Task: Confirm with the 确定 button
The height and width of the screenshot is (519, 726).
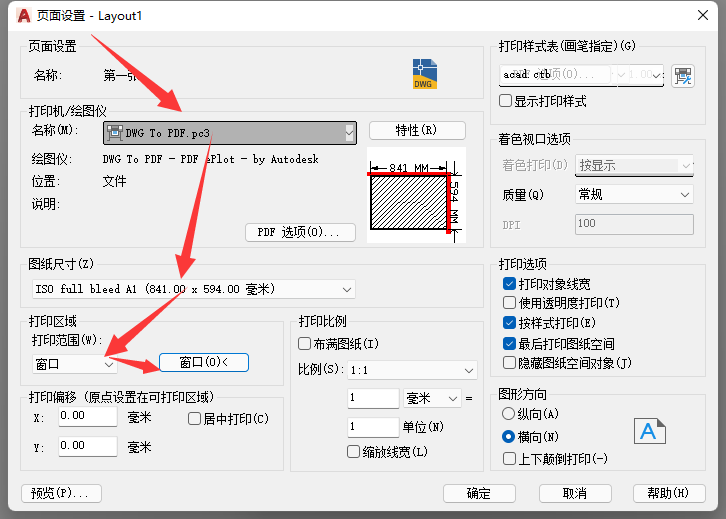Action: pos(479,494)
